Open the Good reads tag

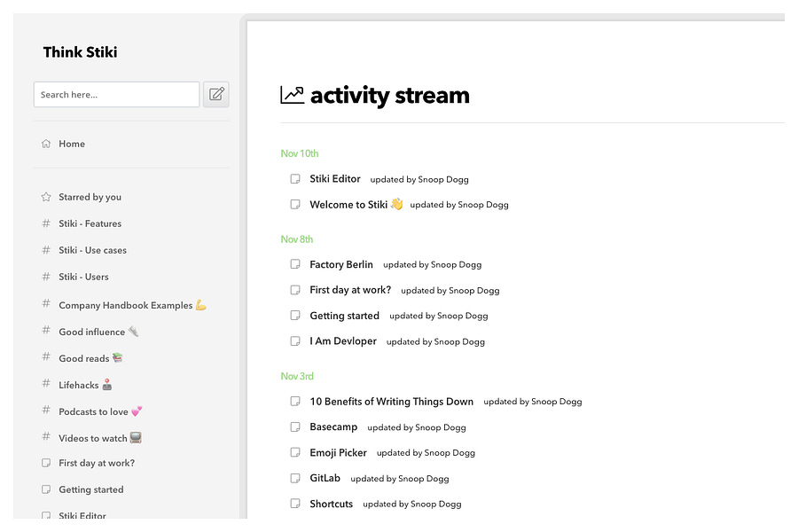point(90,358)
